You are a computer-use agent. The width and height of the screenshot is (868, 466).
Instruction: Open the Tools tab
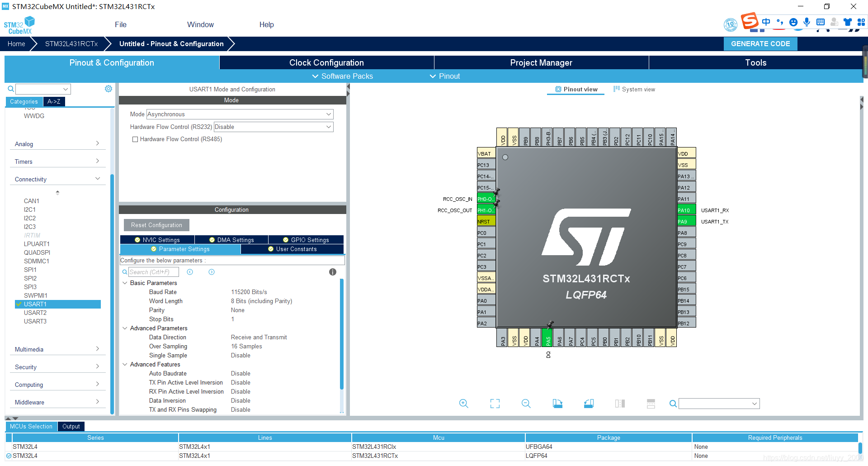point(755,62)
